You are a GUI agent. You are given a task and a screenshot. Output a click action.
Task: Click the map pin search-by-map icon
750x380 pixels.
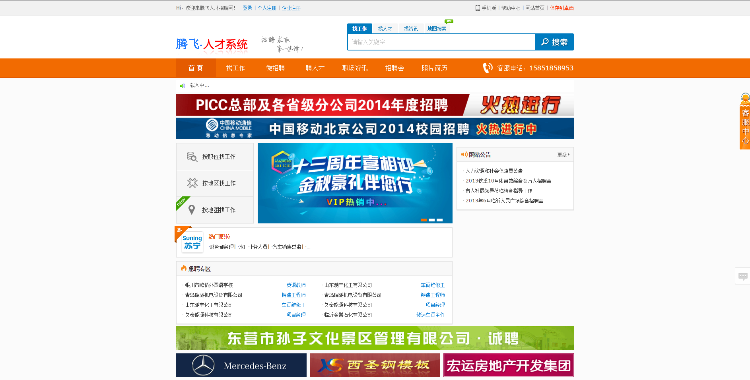pos(192,210)
